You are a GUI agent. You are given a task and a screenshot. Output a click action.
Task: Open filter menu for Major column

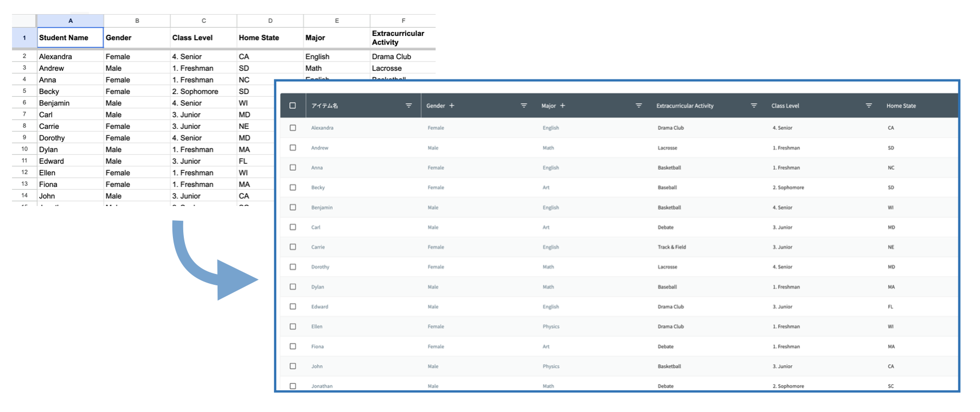click(x=638, y=105)
